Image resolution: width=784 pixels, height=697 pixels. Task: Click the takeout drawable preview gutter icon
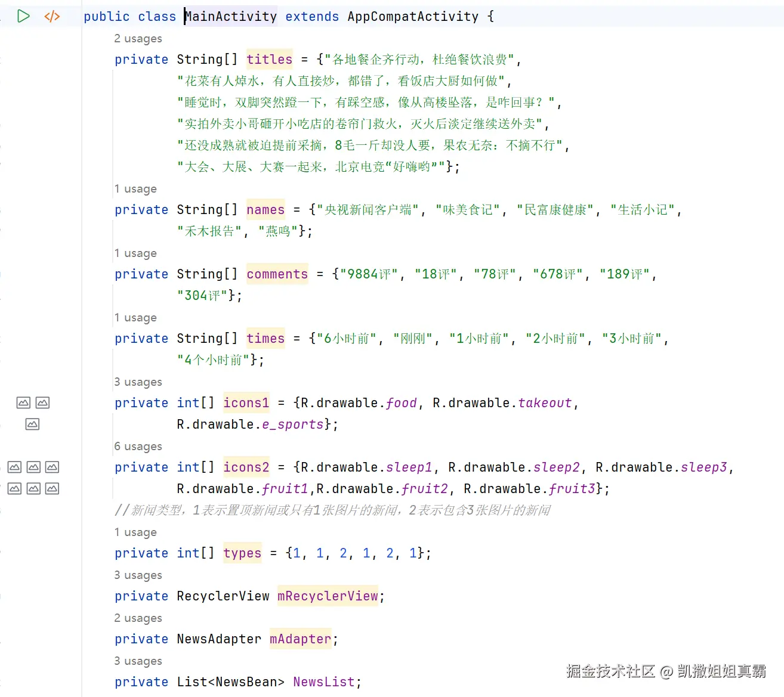[42, 402]
